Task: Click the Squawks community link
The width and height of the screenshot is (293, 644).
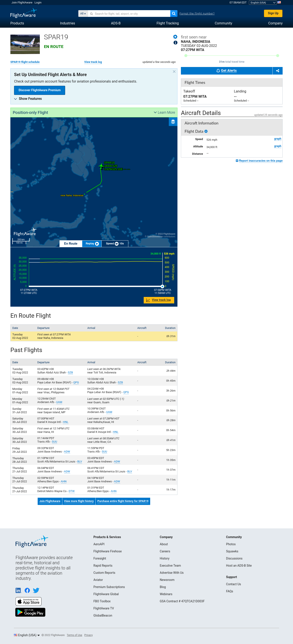Action: (x=232, y=551)
